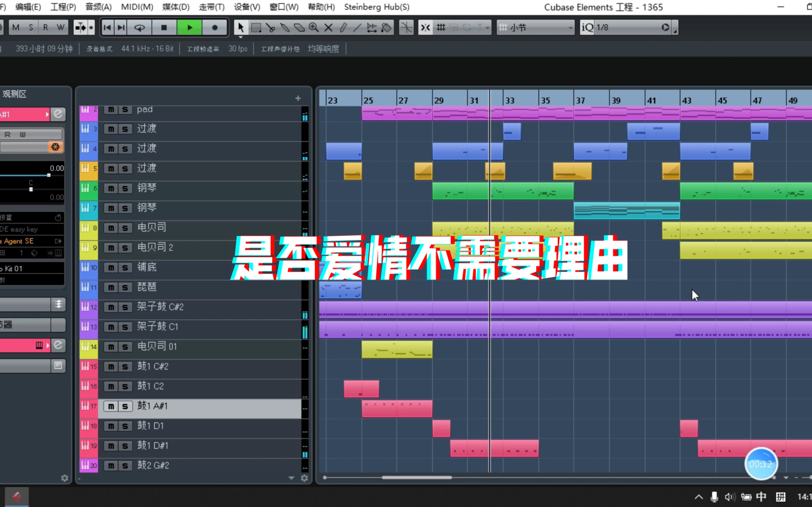Click the Apply Quantize button beside 1/8
Screen dimensions: 812x507
(665, 28)
